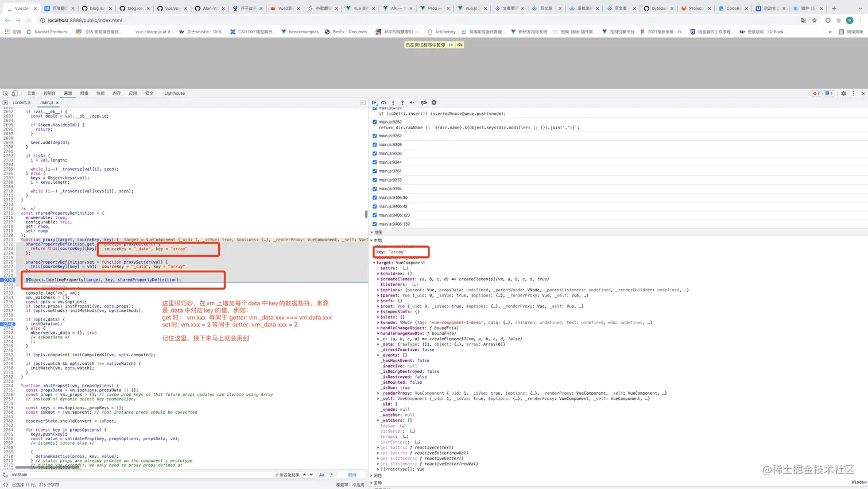Uncheck breakpoint main.js:9336
The height and width of the screenshot is (489, 868).
pyautogui.click(x=375, y=153)
